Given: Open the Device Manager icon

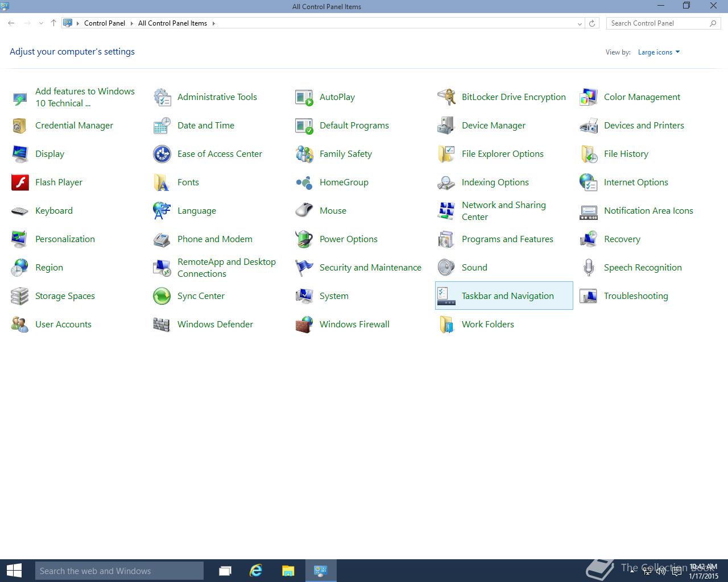Looking at the screenshot, I should 446,126.
